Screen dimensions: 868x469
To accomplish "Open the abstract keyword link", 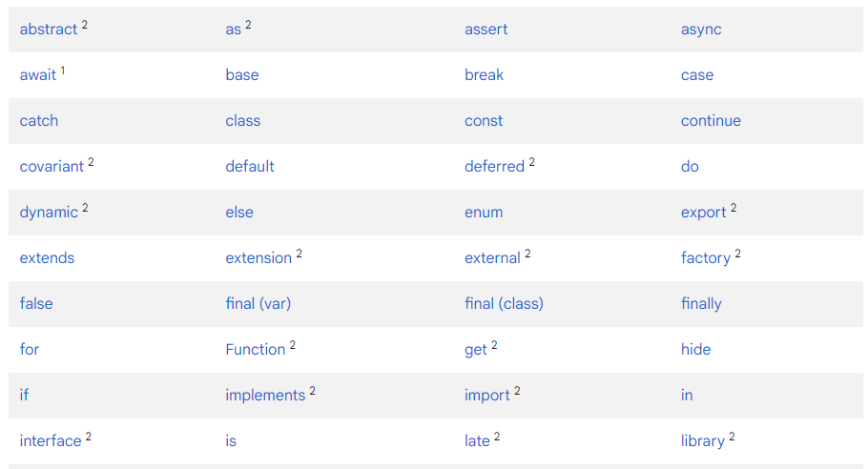I will (49, 30).
